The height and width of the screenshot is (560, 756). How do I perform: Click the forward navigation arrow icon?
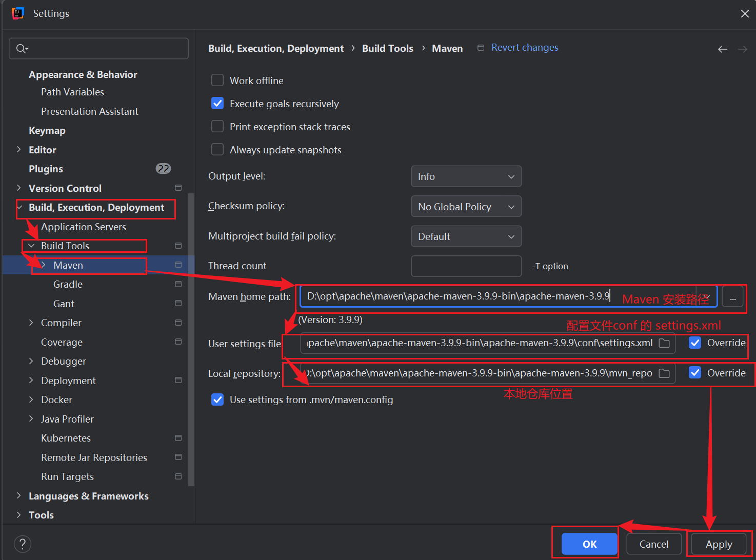tap(742, 49)
